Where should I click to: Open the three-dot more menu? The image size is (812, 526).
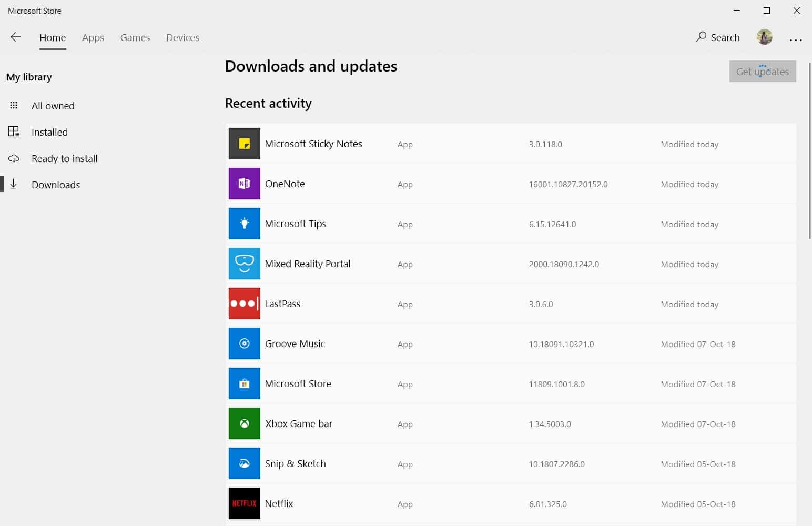[x=796, y=39]
